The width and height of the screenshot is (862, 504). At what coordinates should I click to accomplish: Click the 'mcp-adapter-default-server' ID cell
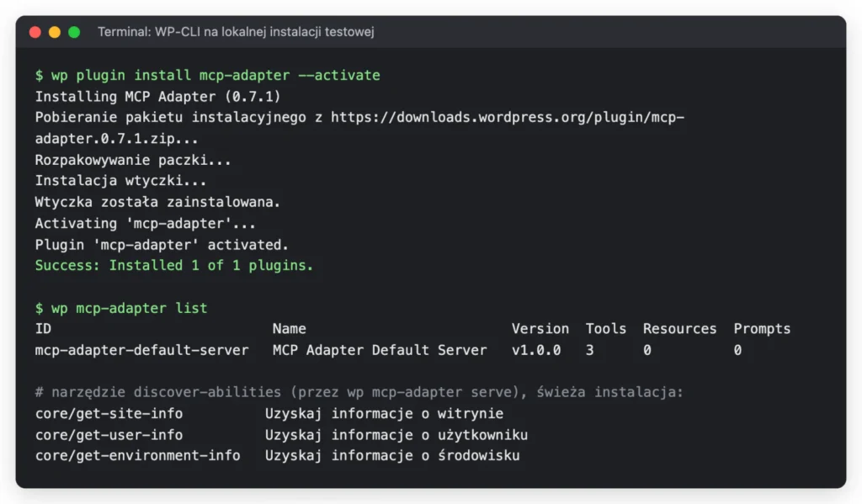tap(141, 350)
